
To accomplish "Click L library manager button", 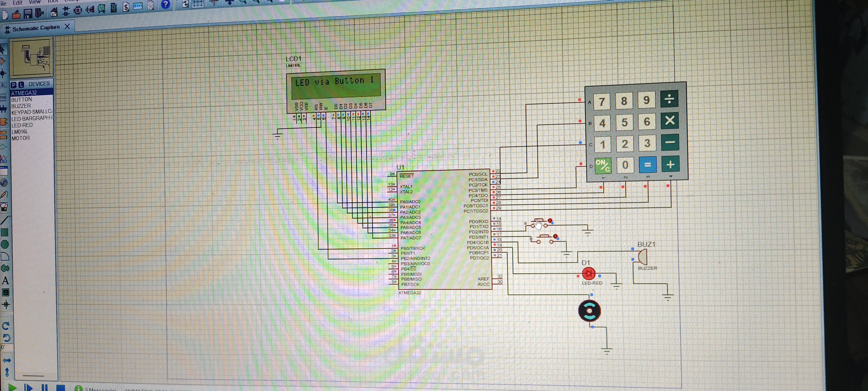I will (21, 84).
